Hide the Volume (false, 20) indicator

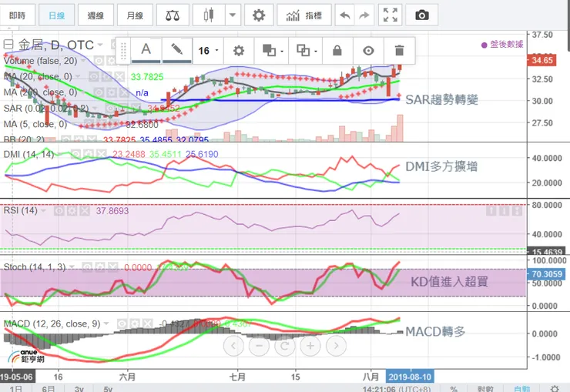(99, 61)
